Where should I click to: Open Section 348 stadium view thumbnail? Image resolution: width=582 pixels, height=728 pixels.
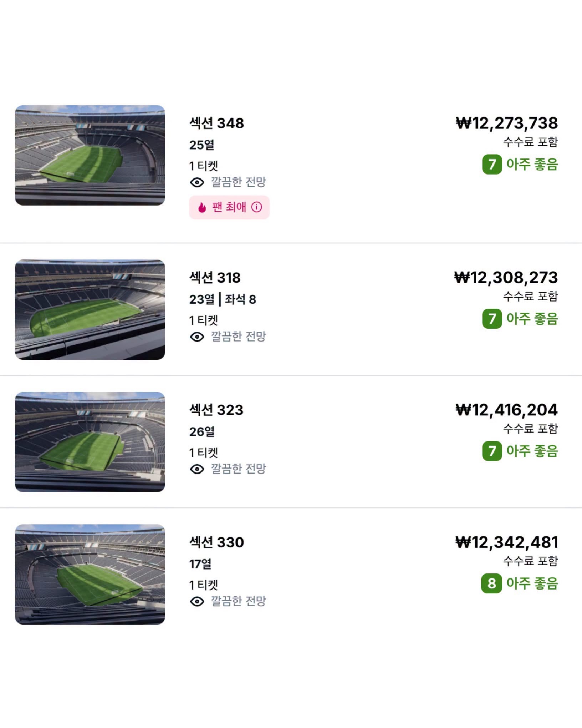90,155
